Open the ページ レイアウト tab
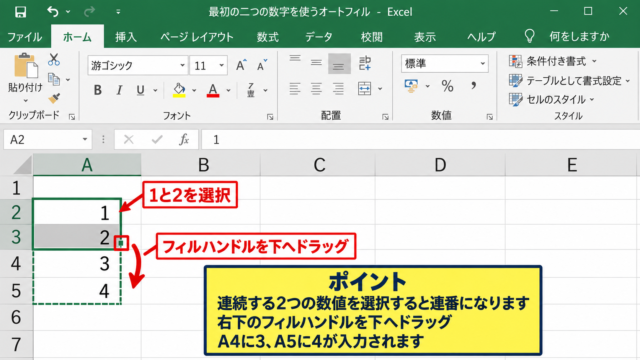640x360 pixels. click(197, 37)
